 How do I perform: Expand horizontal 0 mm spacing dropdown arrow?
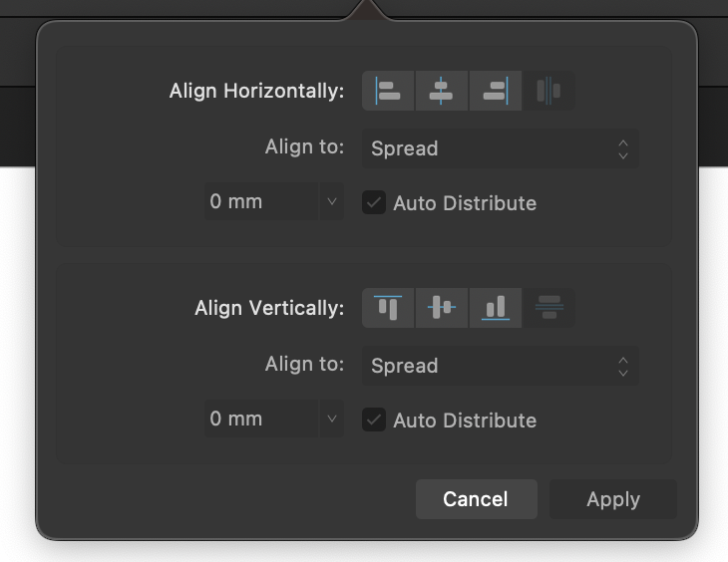[331, 201]
